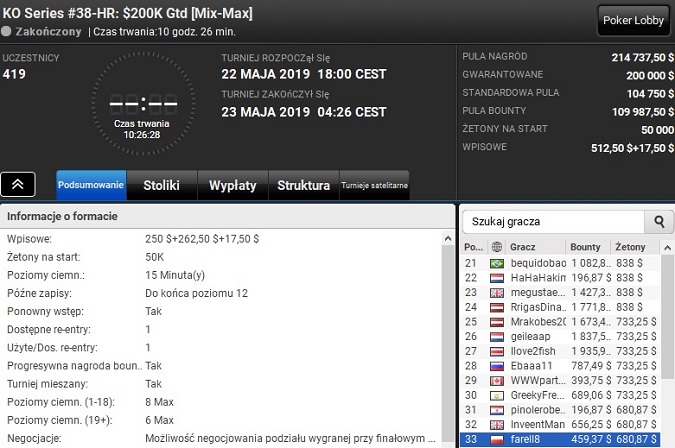Screen dimensions: 675x448
Task: Sort players by Gracz column
Action: pyautogui.click(x=536, y=247)
